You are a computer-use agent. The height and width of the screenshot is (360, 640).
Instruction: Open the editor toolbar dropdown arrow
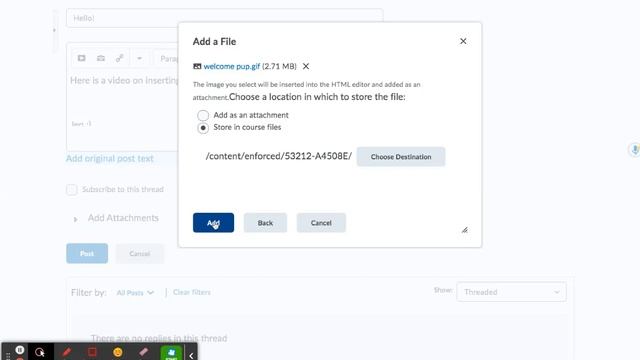click(x=139, y=58)
